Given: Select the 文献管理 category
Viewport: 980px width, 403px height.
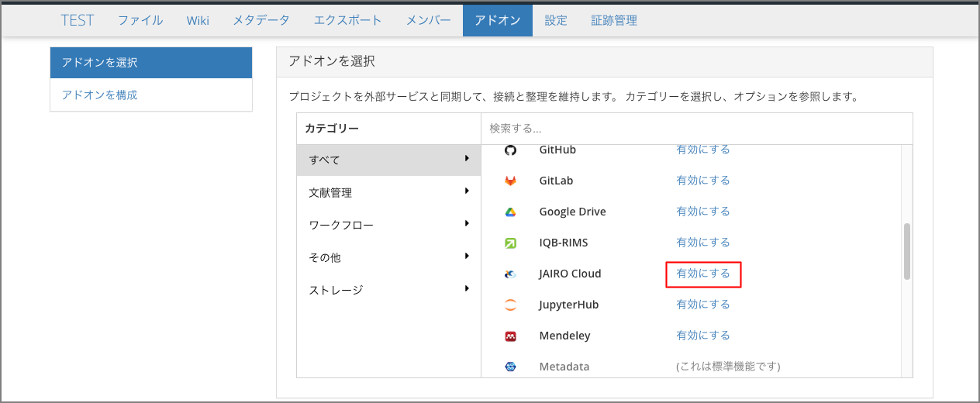Looking at the screenshot, I should (388, 192).
